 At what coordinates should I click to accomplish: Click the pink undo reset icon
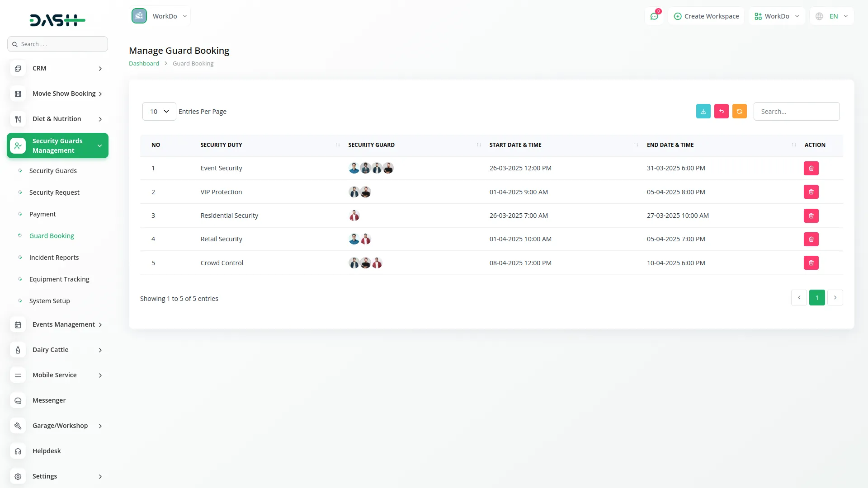(x=721, y=111)
